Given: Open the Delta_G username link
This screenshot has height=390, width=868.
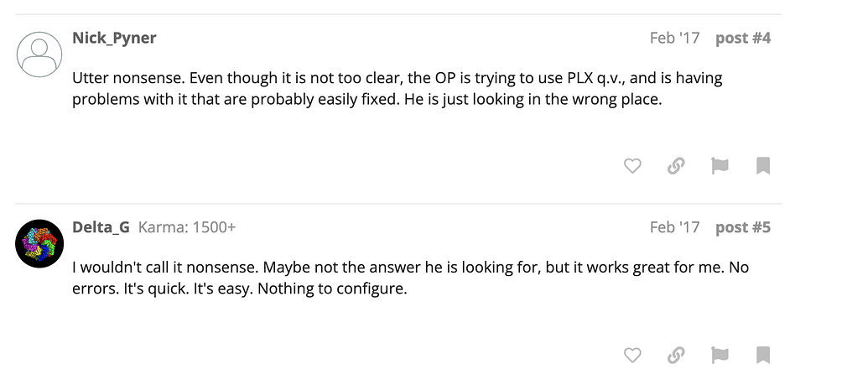Looking at the screenshot, I should coord(101,227).
